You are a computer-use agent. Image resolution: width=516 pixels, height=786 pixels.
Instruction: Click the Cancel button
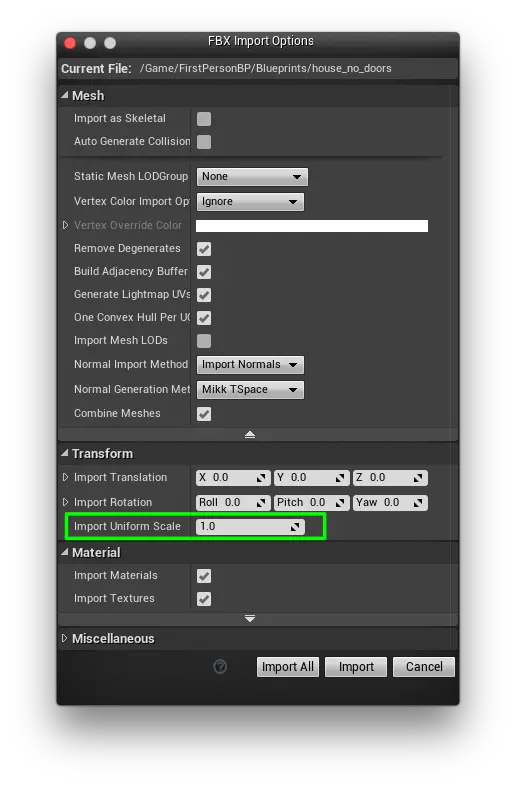tap(424, 667)
